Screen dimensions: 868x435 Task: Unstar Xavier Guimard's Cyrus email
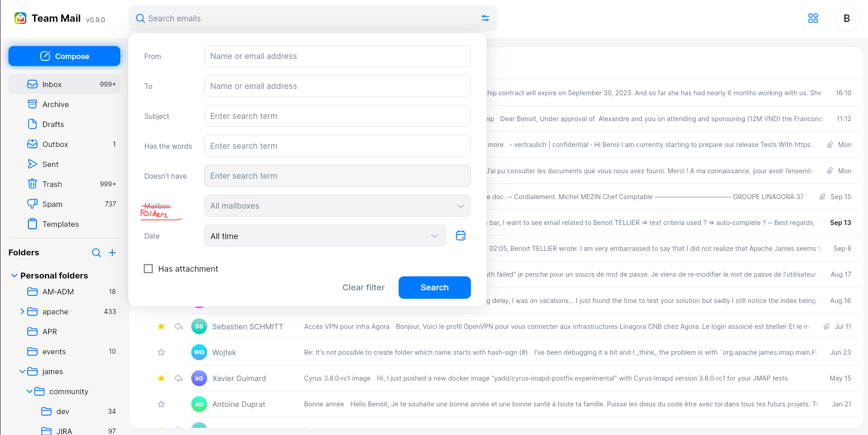coord(161,378)
